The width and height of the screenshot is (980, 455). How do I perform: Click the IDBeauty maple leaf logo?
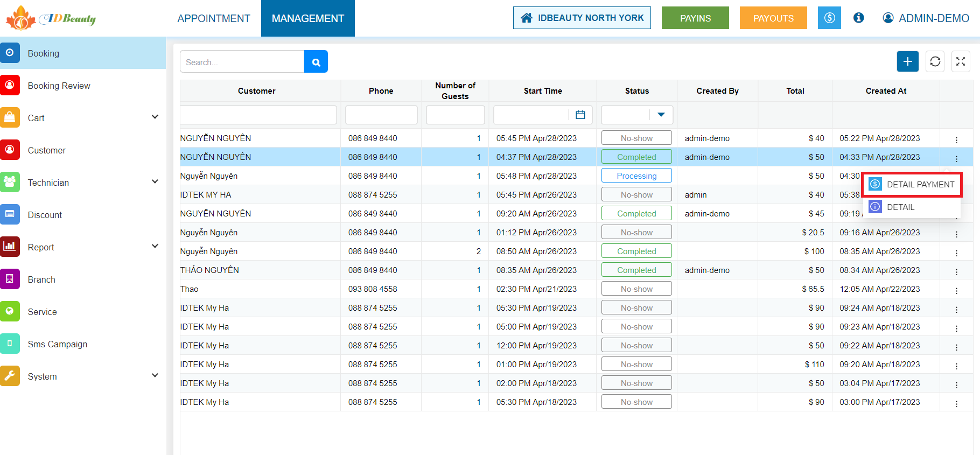(x=20, y=18)
